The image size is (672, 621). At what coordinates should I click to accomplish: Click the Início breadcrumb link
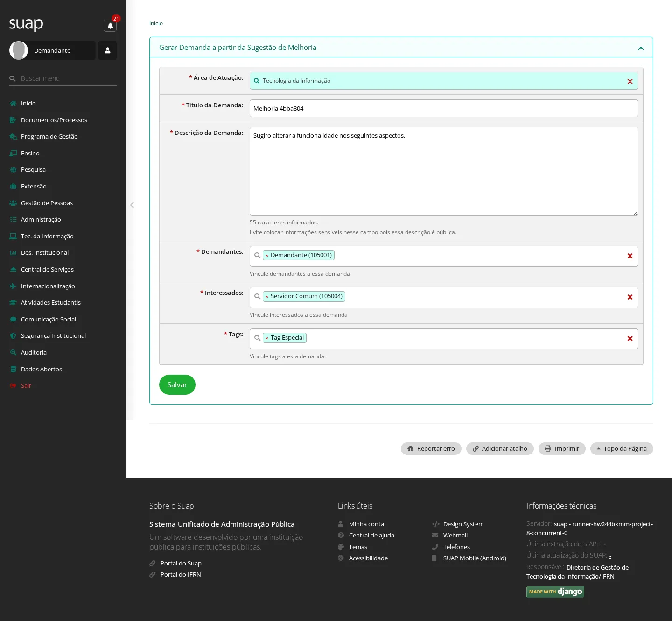pyautogui.click(x=156, y=23)
